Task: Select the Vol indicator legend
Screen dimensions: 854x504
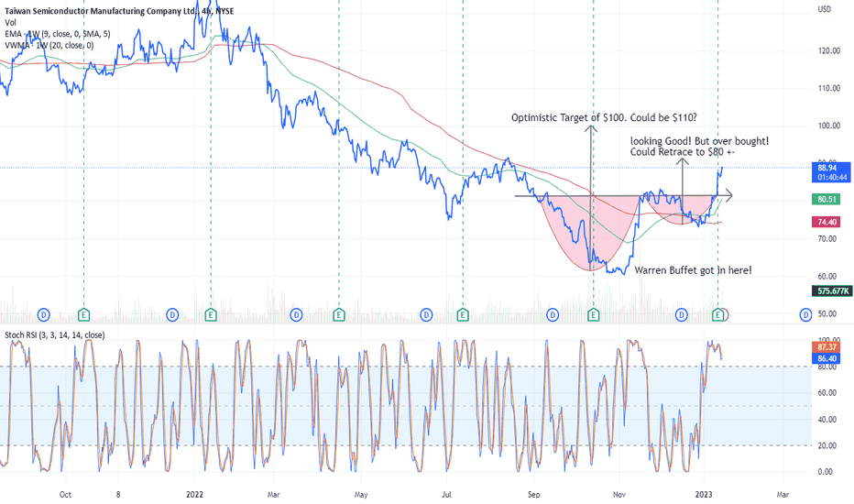Action: click(10, 22)
